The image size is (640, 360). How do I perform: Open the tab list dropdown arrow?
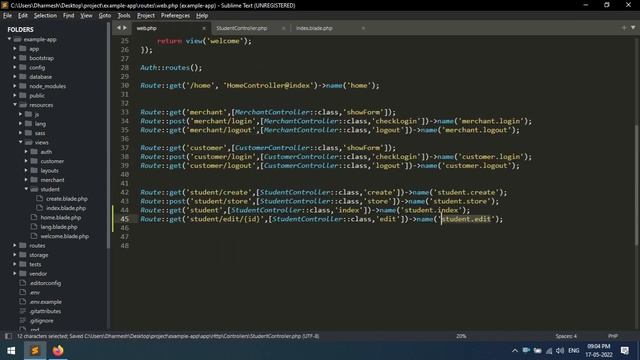coord(633,28)
